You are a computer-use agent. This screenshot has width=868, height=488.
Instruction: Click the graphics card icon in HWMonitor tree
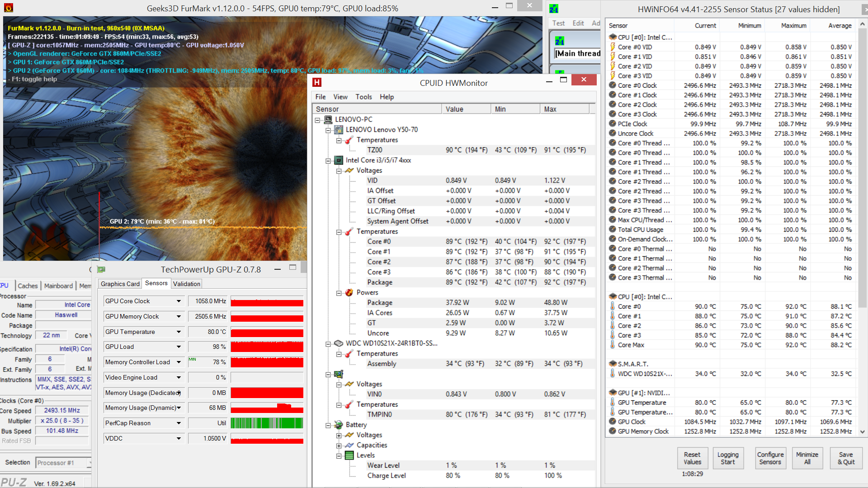[339, 374]
